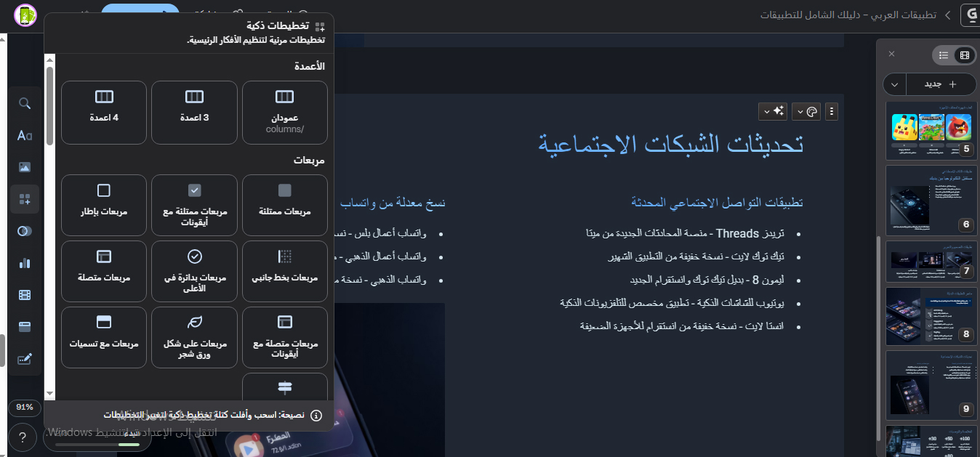Viewport: 980px width, 457px height.
Task: Select the مربعات مع تسميات layout
Action: (x=104, y=337)
